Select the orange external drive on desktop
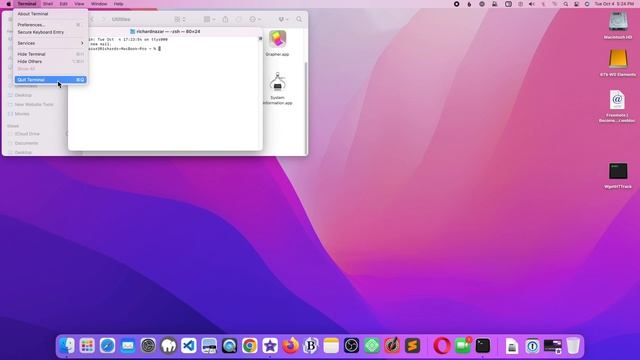Image resolution: width=640 pixels, height=360 pixels. (618, 62)
